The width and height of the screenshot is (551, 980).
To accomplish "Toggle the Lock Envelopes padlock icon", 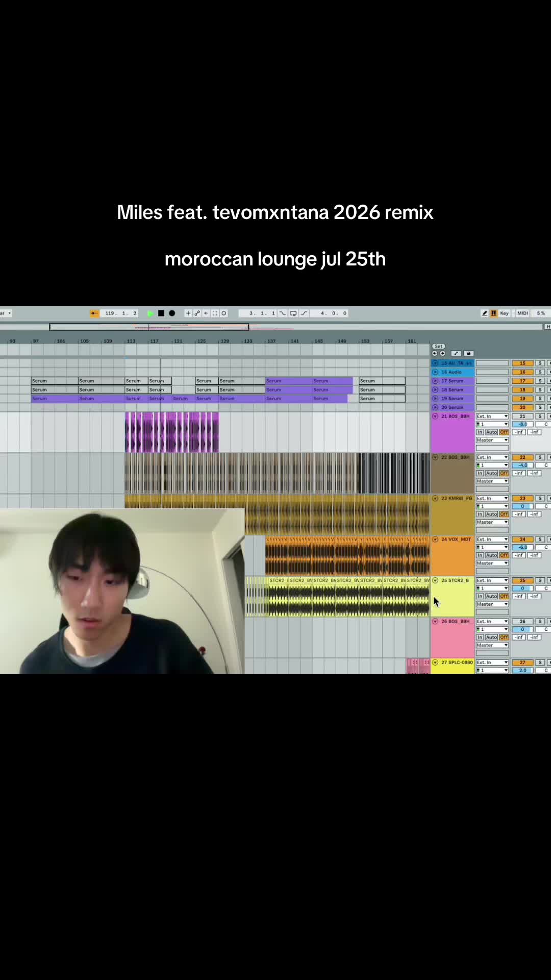I will coord(469,353).
